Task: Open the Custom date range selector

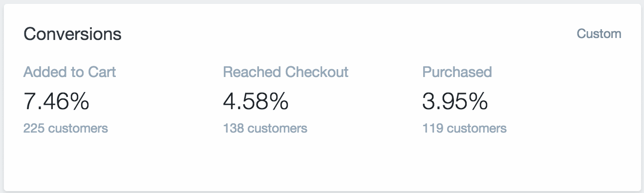Action: click(599, 34)
